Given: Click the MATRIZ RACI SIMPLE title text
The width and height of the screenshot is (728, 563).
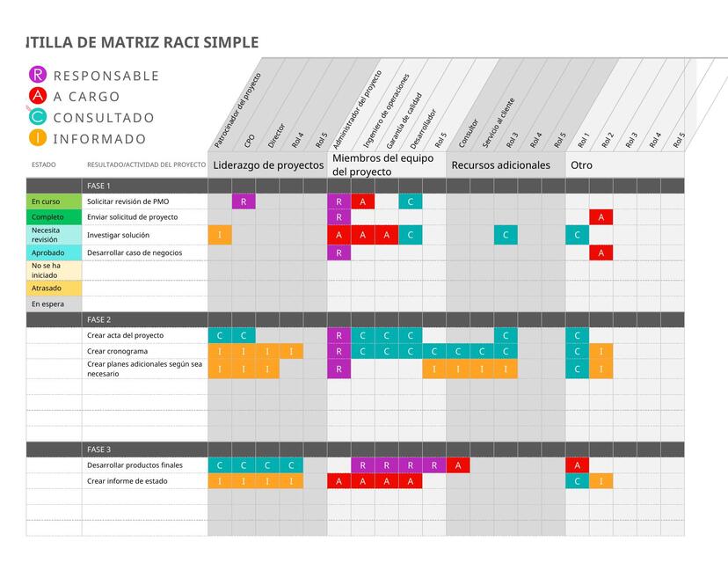Looking at the screenshot, I should 141,40.
